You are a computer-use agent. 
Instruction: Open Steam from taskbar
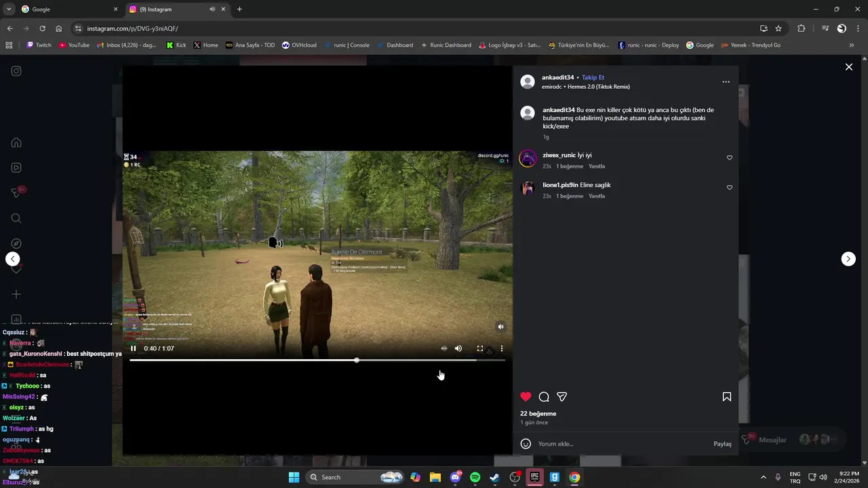495,477
